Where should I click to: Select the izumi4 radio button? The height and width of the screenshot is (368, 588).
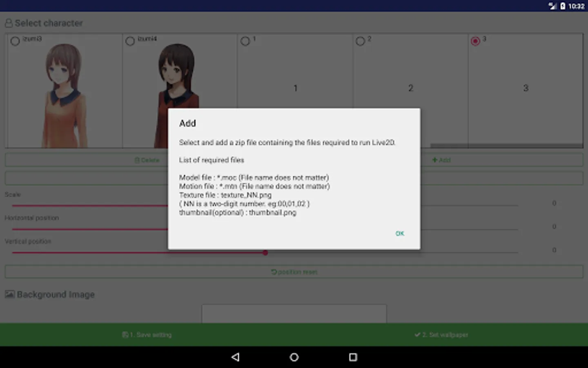click(130, 41)
